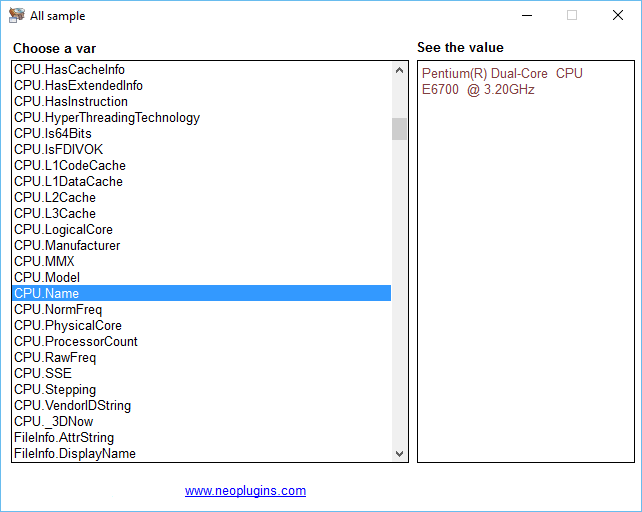Choose CPU.PhysicalCore in the list
The height and width of the screenshot is (512, 642).
(201, 325)
